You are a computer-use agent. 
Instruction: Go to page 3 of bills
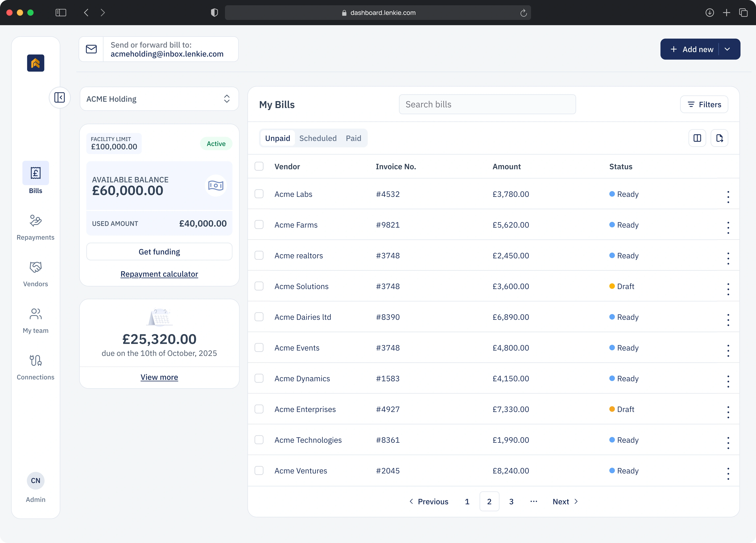(x=511, y=501)
